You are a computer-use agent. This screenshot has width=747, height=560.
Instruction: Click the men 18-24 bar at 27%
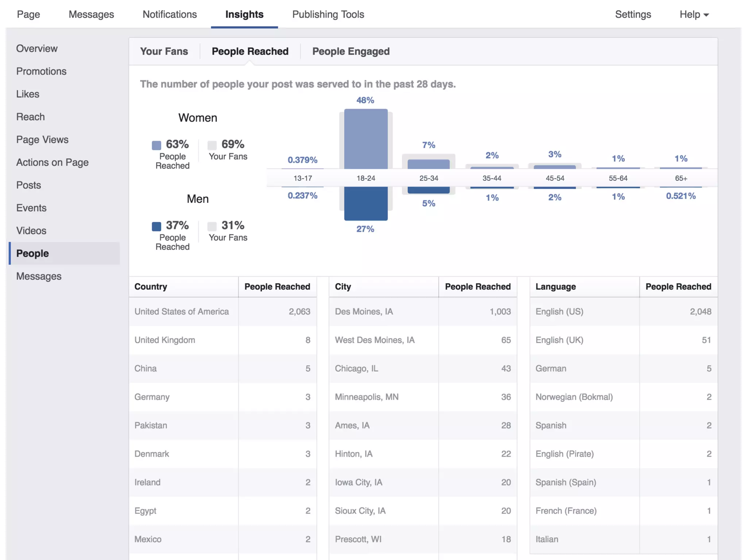pyautogui.click(x=365, y=203)
